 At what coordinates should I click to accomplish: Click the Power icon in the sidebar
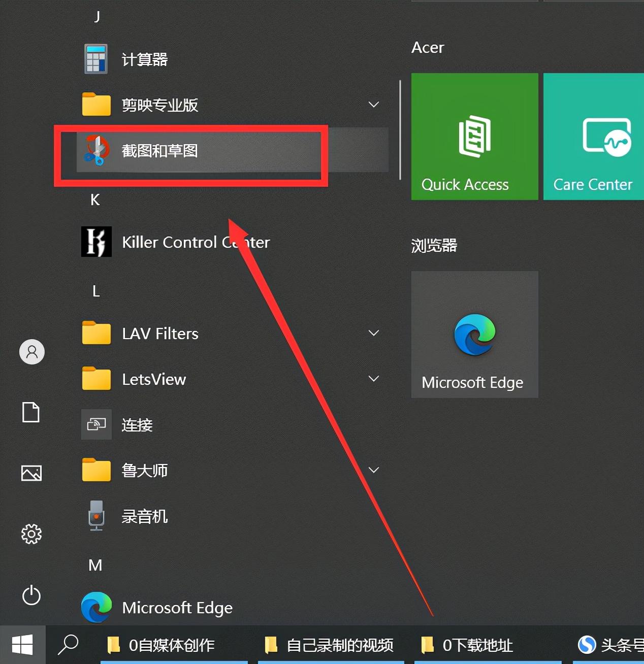pyautogui.click(x=31, y=596)
